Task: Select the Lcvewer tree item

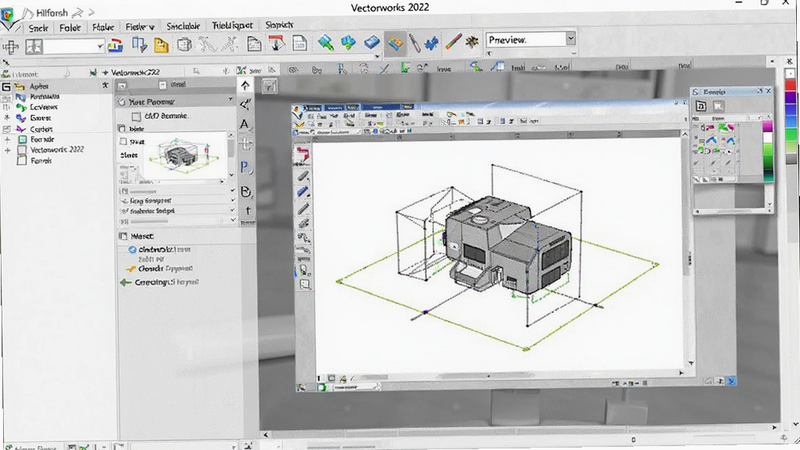Action: (x=44, y=107)
